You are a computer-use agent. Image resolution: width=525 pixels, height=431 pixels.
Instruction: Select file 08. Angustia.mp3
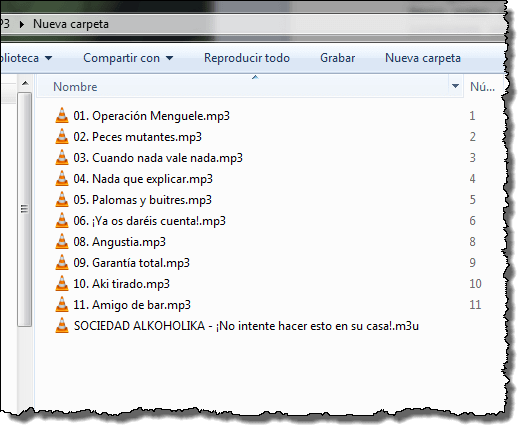tap(120, 242)
